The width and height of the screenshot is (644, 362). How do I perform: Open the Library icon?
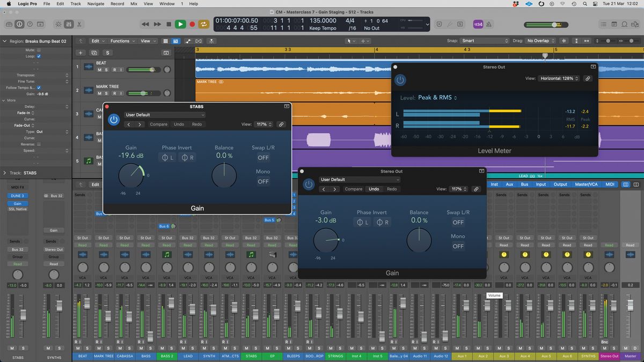(9, 24)
